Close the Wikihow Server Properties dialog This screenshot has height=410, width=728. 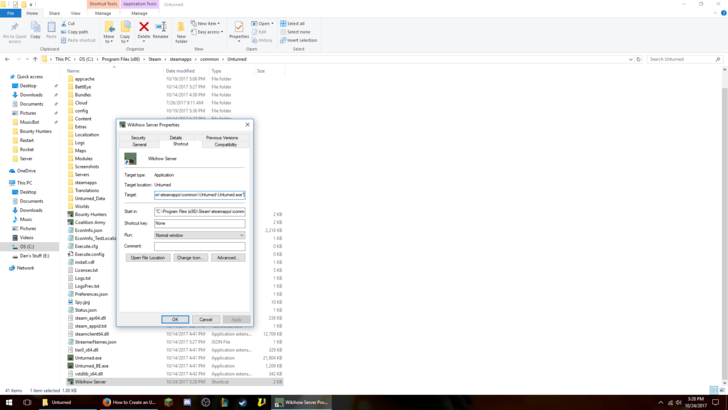click(x=247, y=124)
